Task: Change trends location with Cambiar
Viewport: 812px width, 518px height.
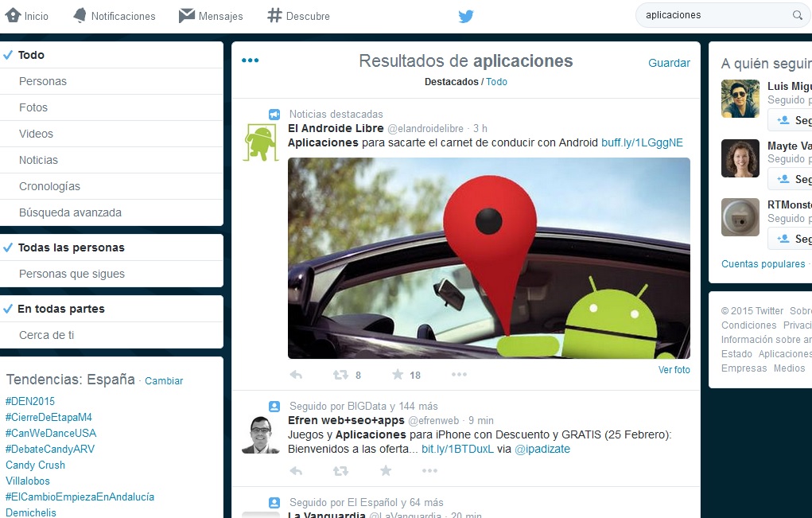Action: (164, 380)
